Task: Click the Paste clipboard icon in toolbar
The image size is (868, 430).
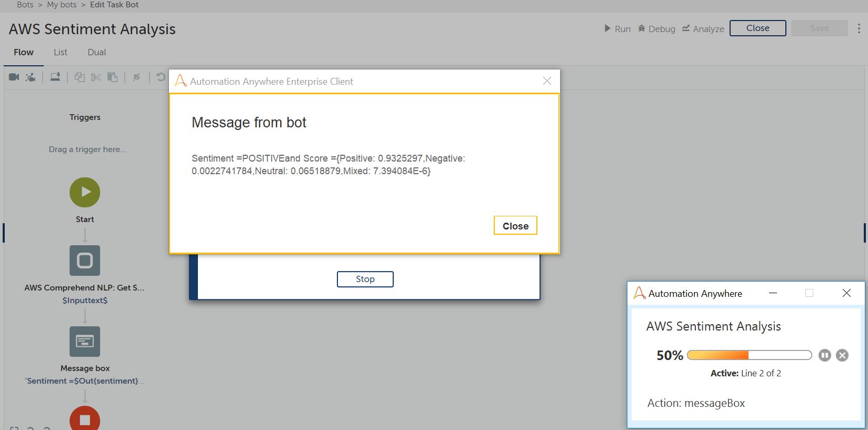Action: tap(113, 77)
